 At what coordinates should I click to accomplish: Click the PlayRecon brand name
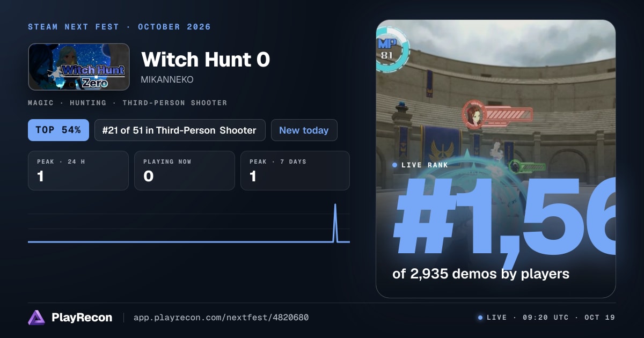tap(82, 318)
